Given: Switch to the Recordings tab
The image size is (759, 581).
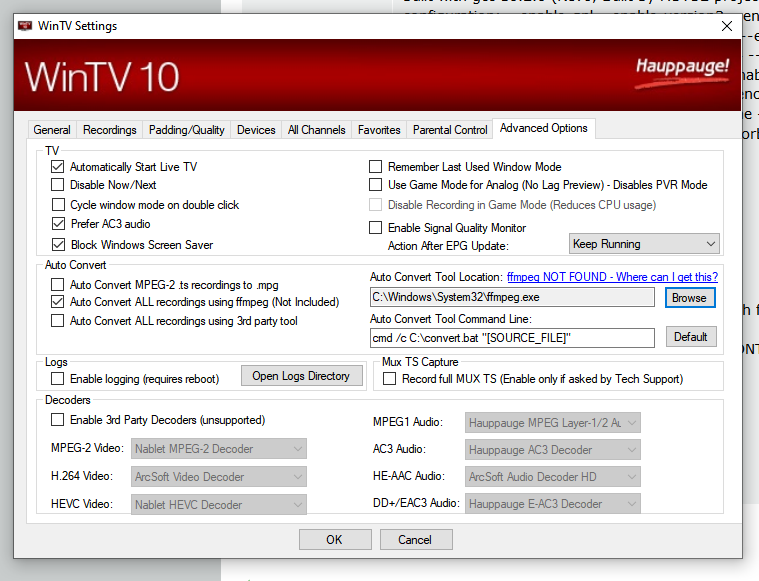Looking at the screenshot, I should click(x=110, y=130).
